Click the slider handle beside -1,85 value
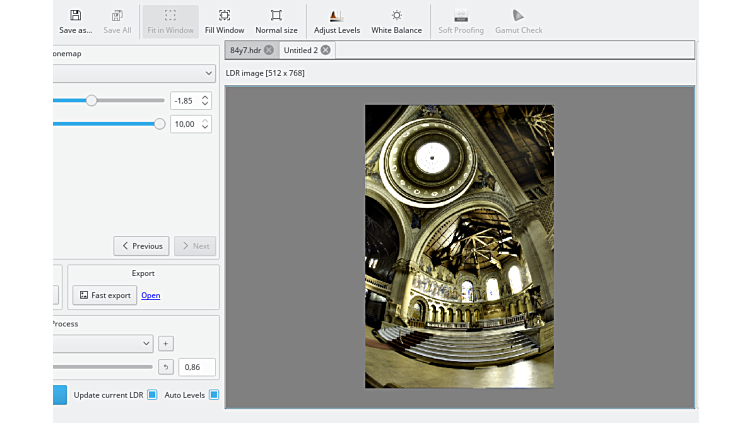 tap(92, 100)
